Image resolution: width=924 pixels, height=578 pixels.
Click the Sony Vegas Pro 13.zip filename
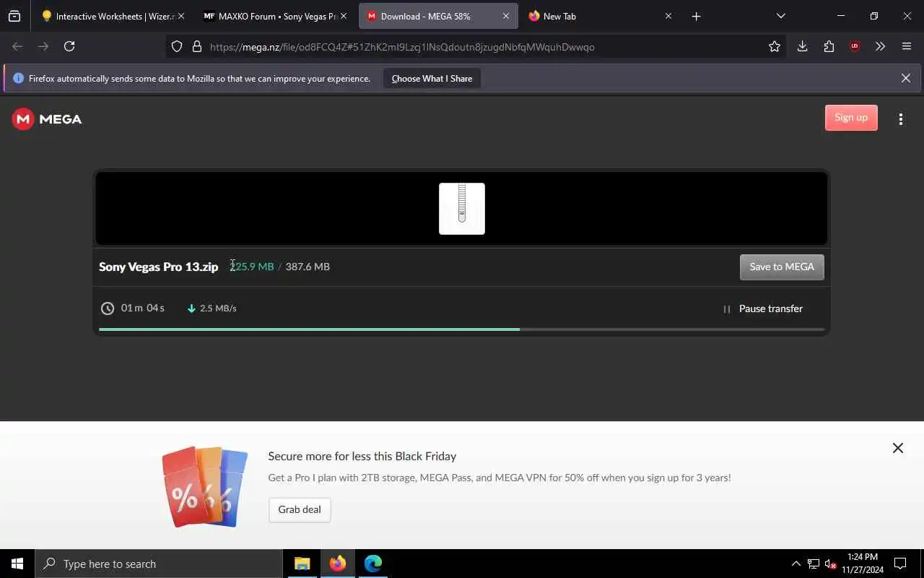[x=158, y=267]
